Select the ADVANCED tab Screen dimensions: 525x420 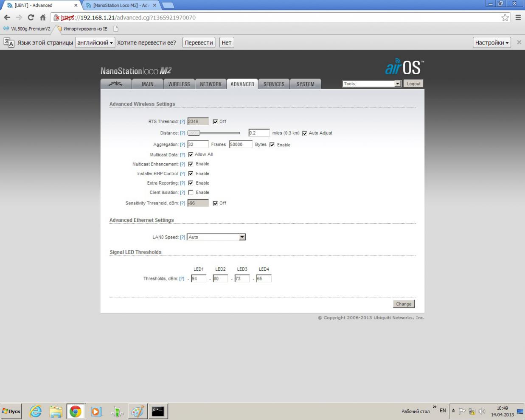[x=242, y=84]
